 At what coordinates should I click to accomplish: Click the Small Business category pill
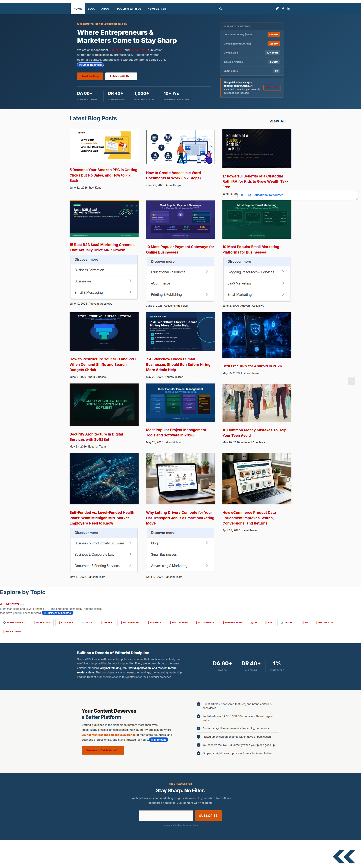(x=90, y=65)
